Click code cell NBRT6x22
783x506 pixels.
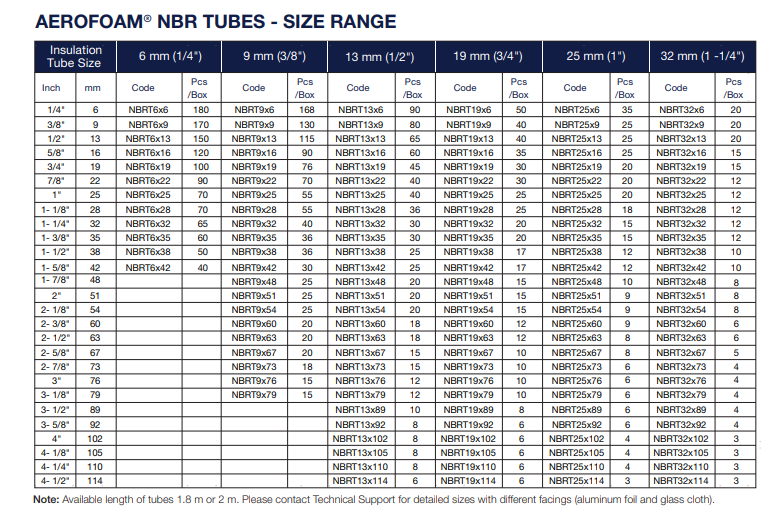148,181
